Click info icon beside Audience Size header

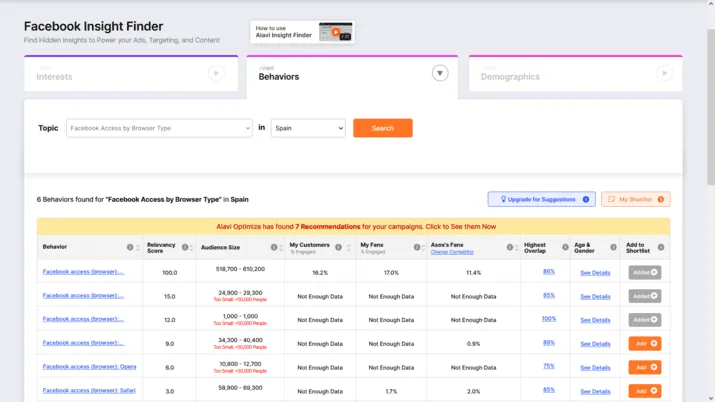(x=274, y=247)
